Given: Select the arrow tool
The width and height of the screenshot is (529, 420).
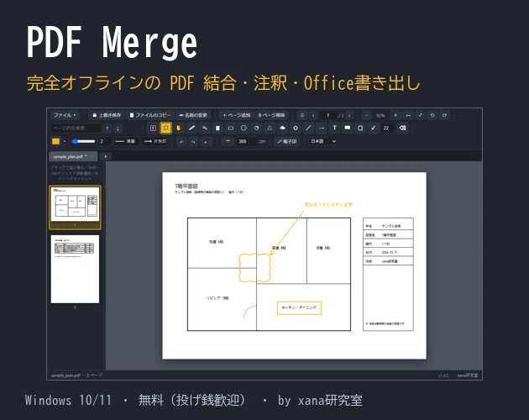Looking at the screenshot, I should (x=322, y=128).
